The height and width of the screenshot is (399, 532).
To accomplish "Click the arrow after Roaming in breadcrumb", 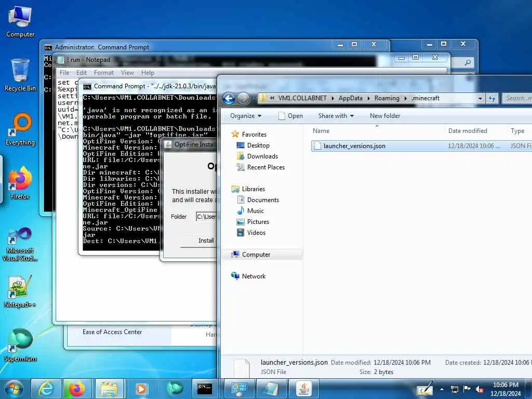I will [x=405, y=98].
